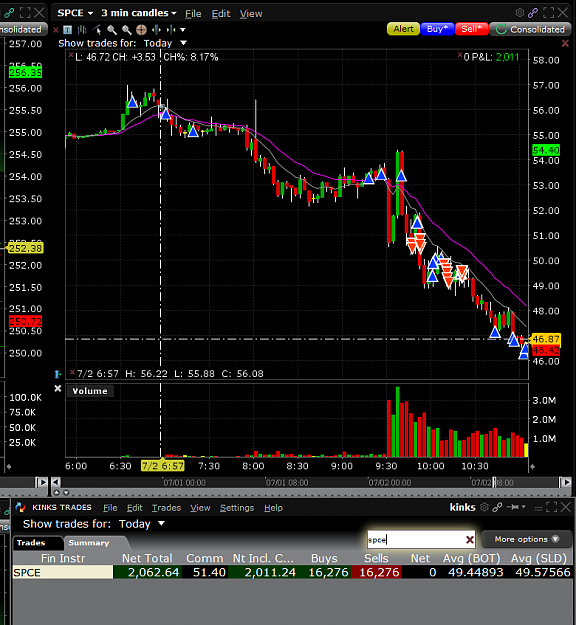Select the trendline drawing pointer tool
The height and width of the screenshot is (625, 576).
(97, 29)
